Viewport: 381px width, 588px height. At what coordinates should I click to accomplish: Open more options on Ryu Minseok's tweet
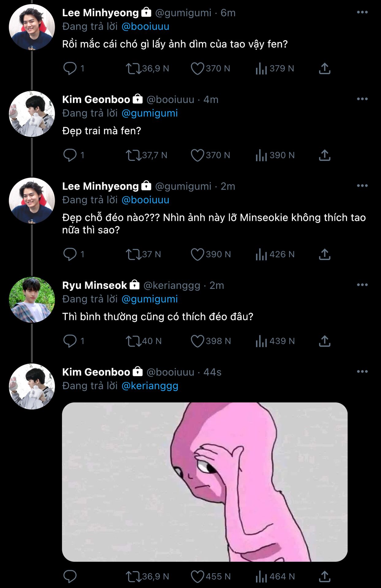tap(362, 285)
